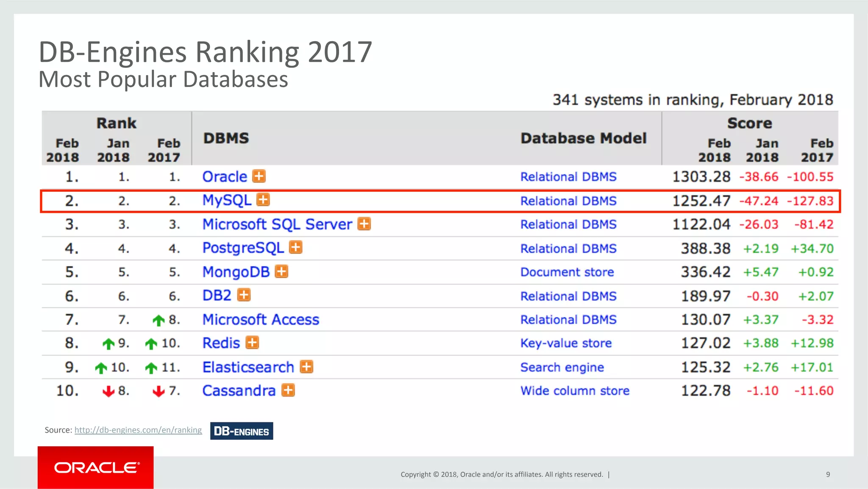868x489 pixels.
Task: Click the Score column group header
Action: 750,123
